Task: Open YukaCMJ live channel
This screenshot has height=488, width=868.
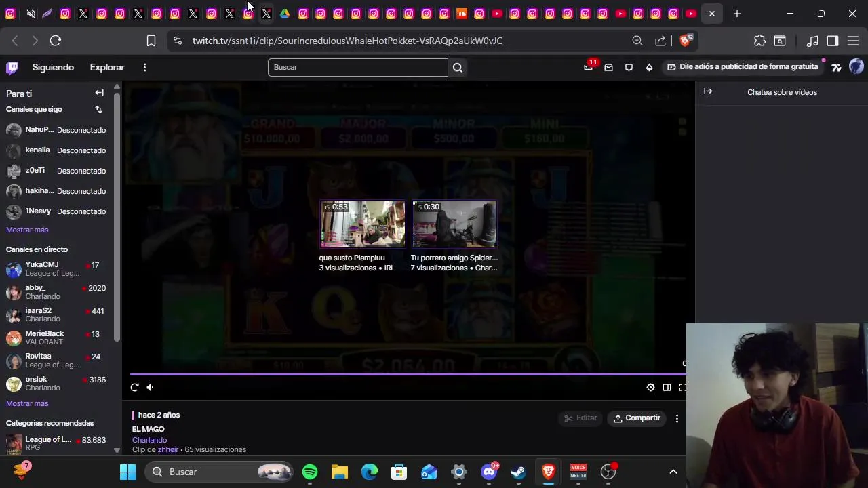Action: (x=56, y=269)
